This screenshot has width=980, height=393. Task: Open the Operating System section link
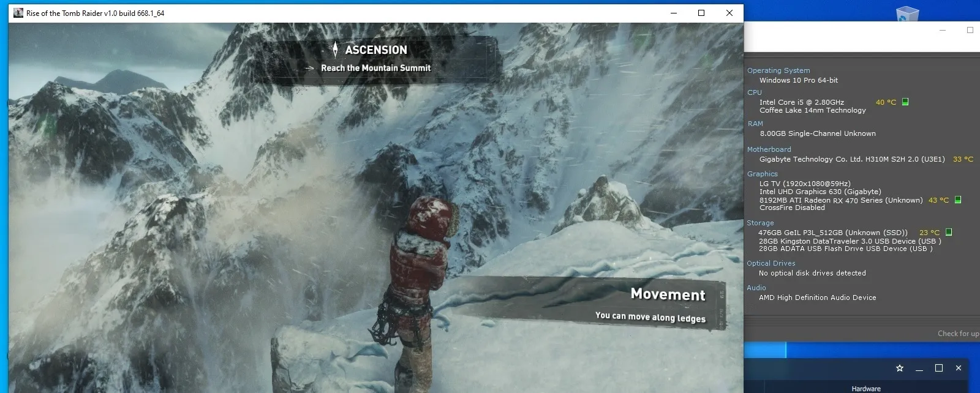[778, 70]
